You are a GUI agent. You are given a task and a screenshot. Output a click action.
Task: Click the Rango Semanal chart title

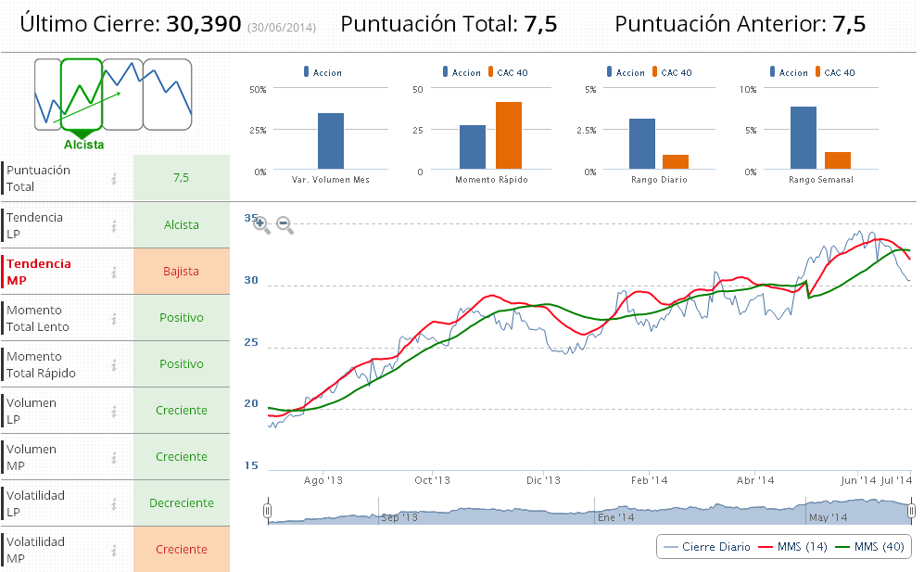(x=821, y=179)
